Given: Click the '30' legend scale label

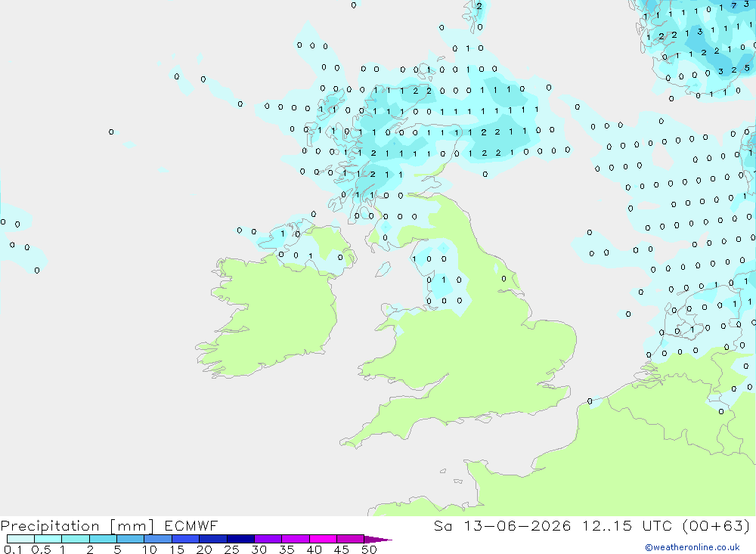Looking at the screenshot, I should coord(259,549).
